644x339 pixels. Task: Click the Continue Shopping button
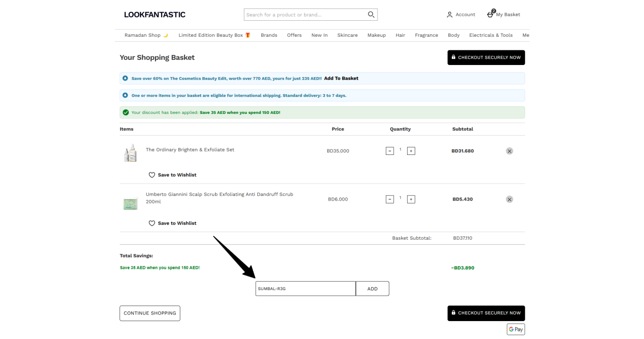click(150, 314)
